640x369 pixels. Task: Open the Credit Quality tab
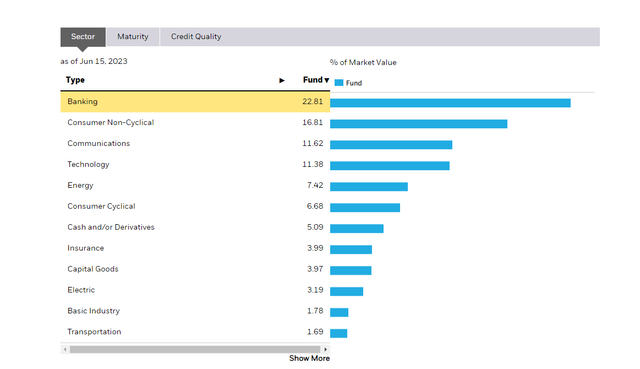click(x=196, y=37)
